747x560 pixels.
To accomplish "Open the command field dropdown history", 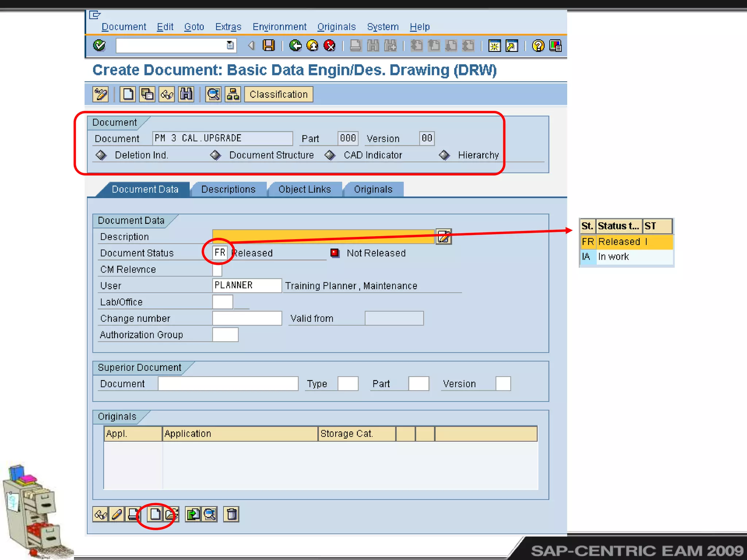I will pos(230,46).
